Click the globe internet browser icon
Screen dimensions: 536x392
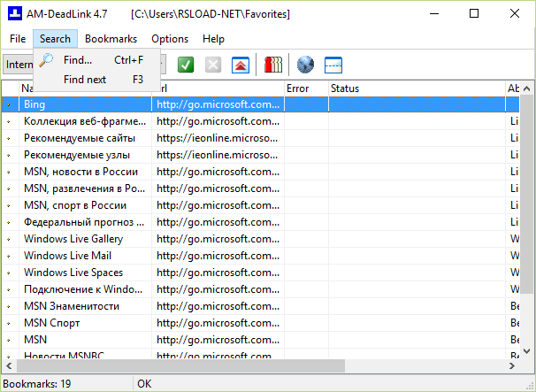coord(305,65)
